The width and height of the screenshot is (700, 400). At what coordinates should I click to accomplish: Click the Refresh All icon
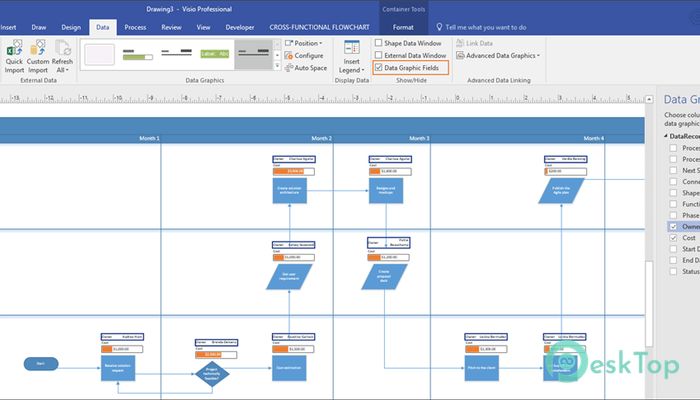click(62, 48)
